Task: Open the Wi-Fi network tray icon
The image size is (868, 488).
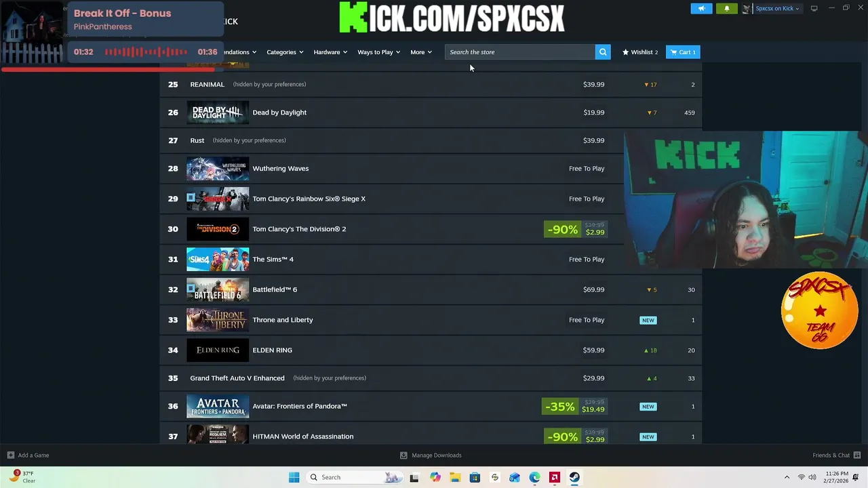Action: coord(801,477)
